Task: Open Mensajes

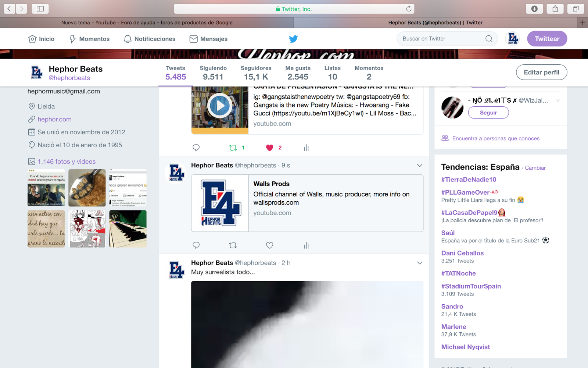Action: pyautogui.click(x=208, y=39)
